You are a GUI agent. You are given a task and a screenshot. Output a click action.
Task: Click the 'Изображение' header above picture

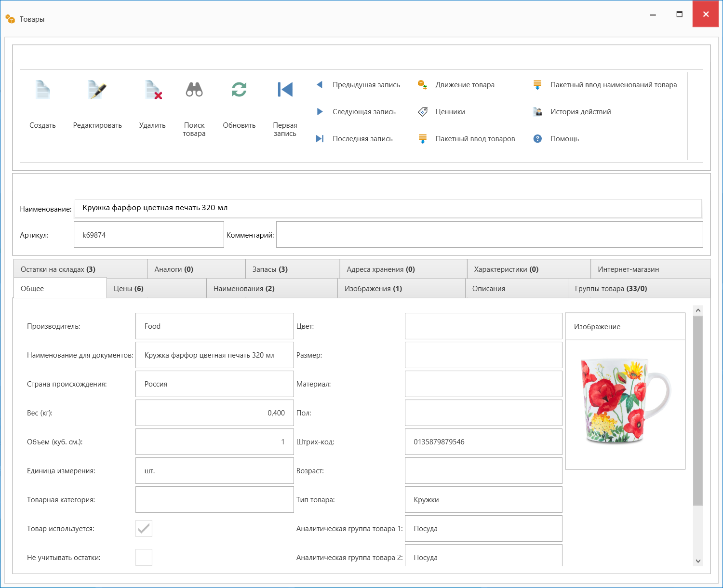coord(625,327)
